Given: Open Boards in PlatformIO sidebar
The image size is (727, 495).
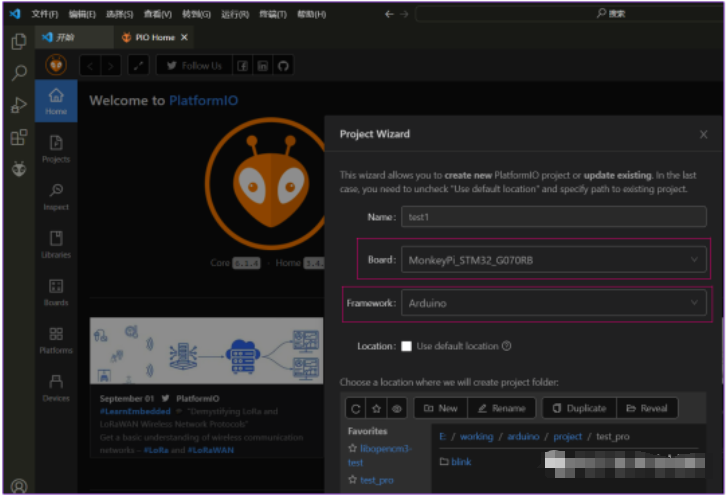Looking at the screenshot, I should tap(56, 292).
